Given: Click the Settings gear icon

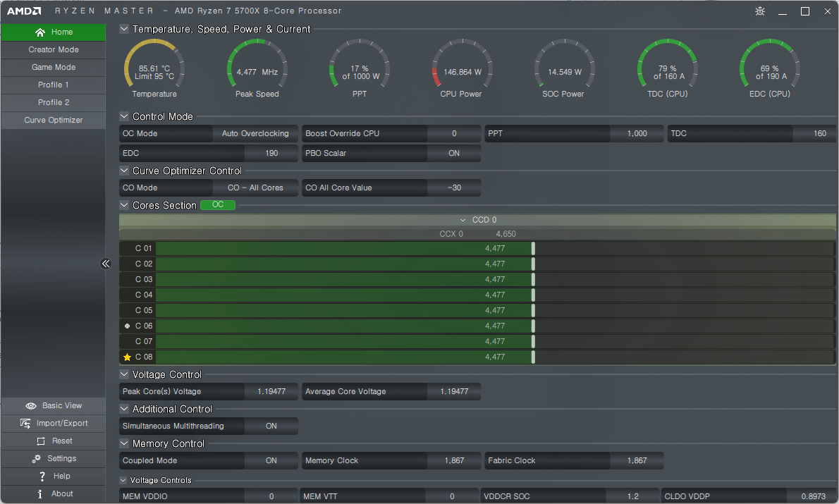Looking at the screenshot, I should click(x=37, y=458).
